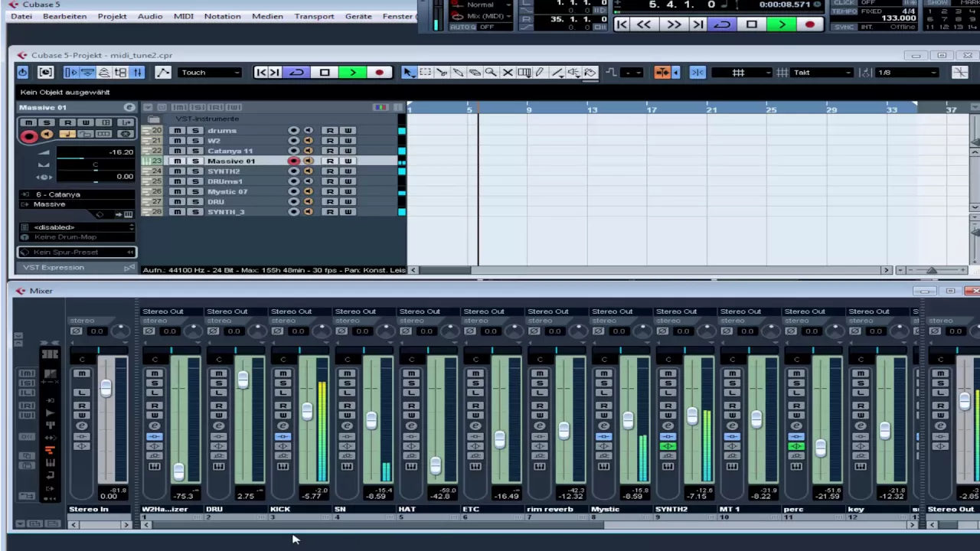Open the Massive output routing dropdown
This screenshot has height=551, width=980.
click(77, 204)
